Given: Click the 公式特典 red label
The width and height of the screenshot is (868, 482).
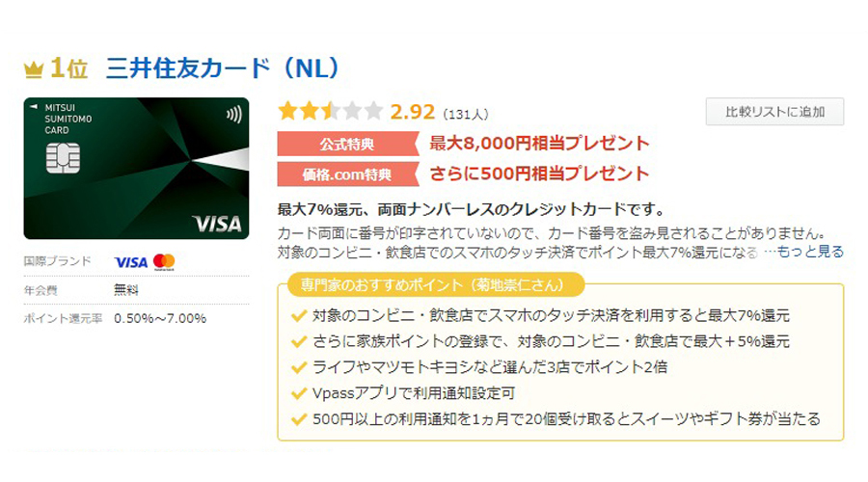Looking at the screenshot, I should [x=347, y=144].
